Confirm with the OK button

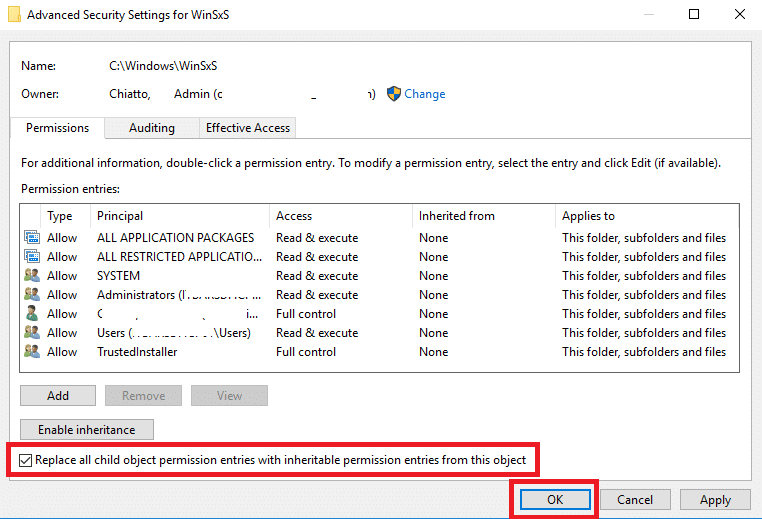[x=555, y=500]
